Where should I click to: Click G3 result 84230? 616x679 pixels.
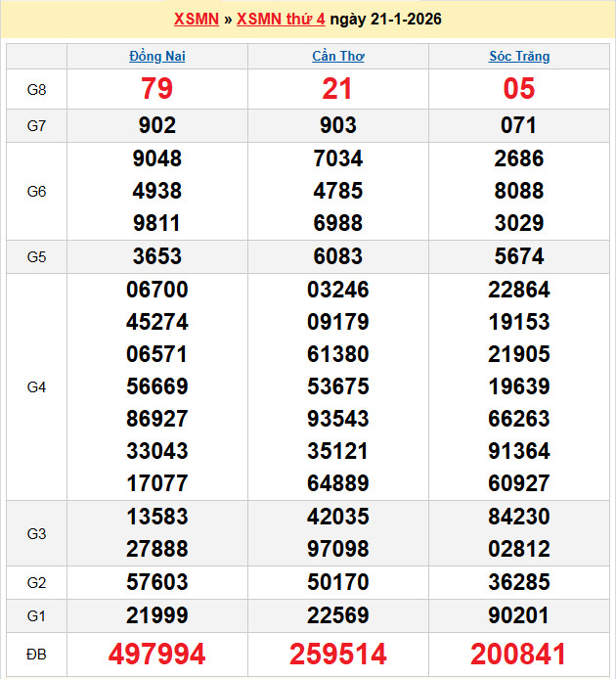(x=519, y=517)
